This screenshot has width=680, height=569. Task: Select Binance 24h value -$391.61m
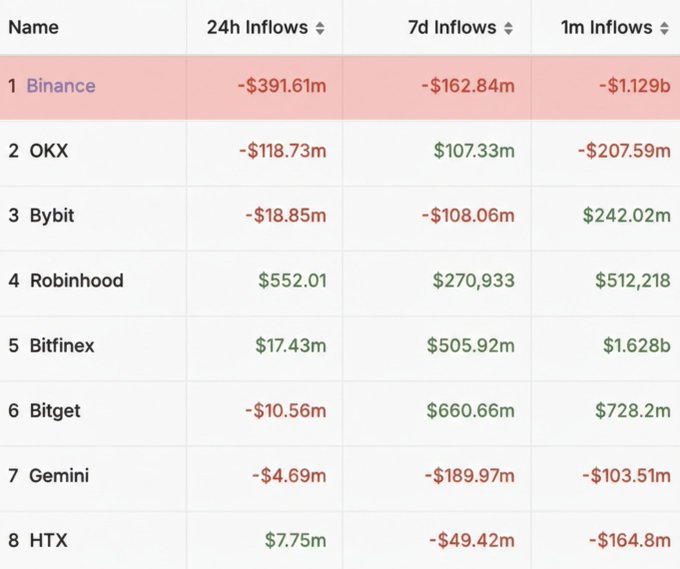(282, 86)
